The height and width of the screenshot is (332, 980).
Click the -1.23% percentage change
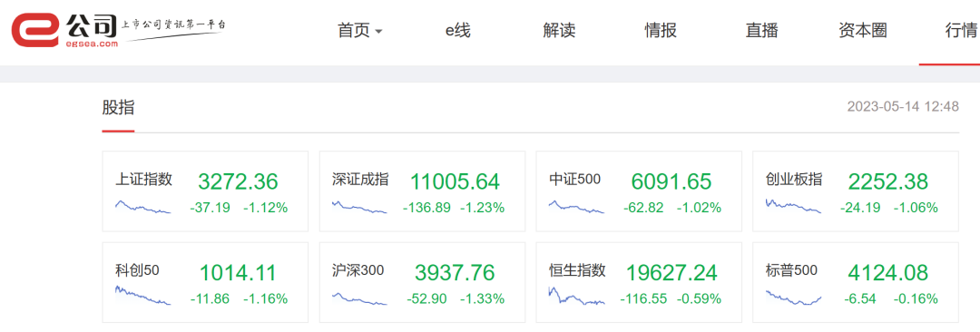pos(483,209)
